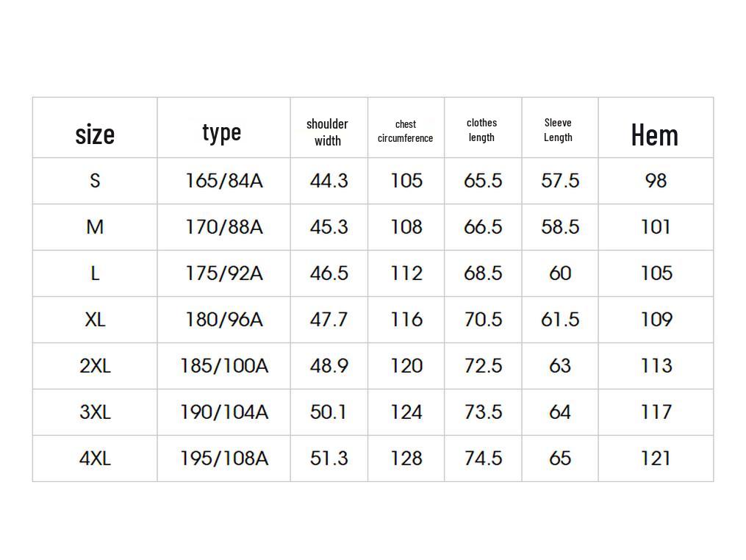
Task: Select the 98 hem value
Action: click(x=656, y=181)
